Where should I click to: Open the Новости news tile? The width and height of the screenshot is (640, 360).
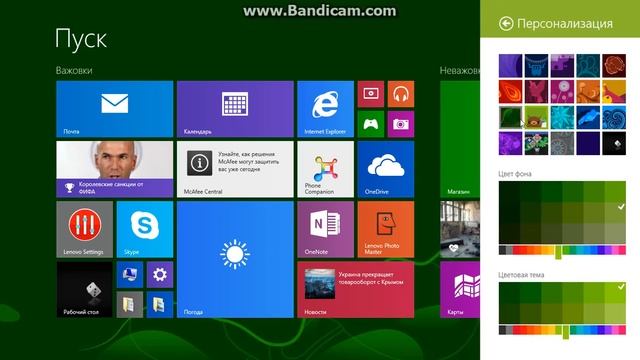pyautogui.click(x=356, y=290)
